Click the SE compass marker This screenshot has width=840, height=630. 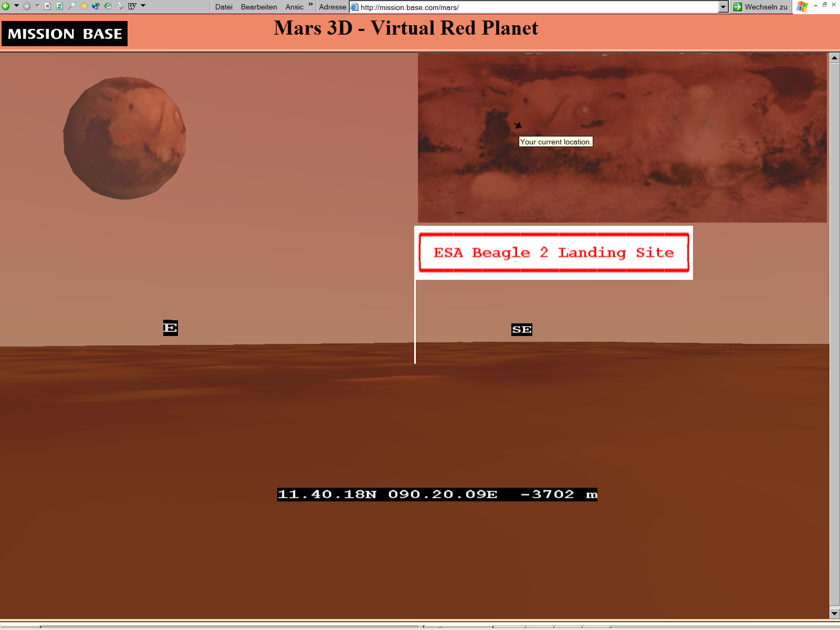click(x=522, y=329)
